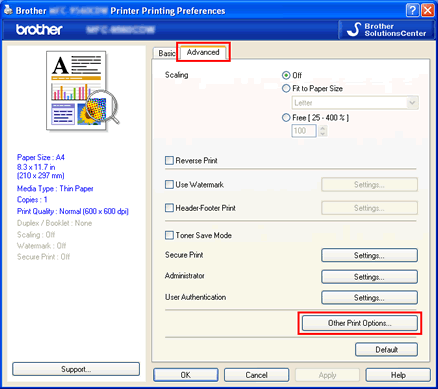The image size is (438, 389).
Task: Switch to the Basic tab
Action: (x=166, y=53)
